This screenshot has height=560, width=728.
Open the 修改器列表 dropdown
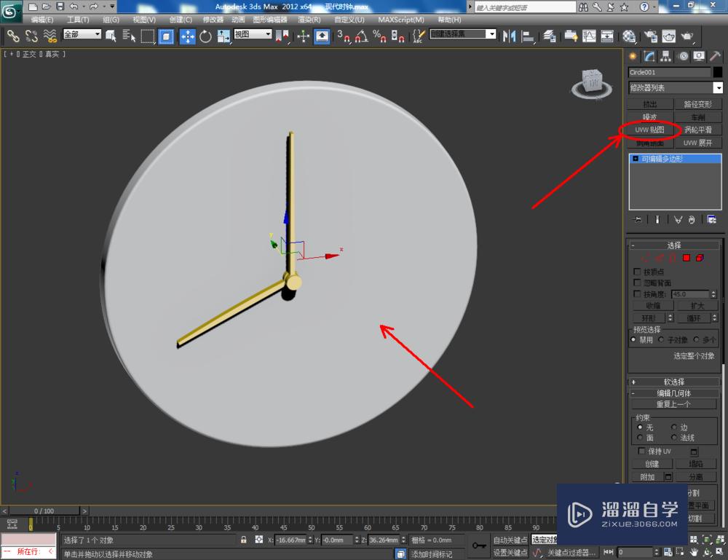pos(676,88)
